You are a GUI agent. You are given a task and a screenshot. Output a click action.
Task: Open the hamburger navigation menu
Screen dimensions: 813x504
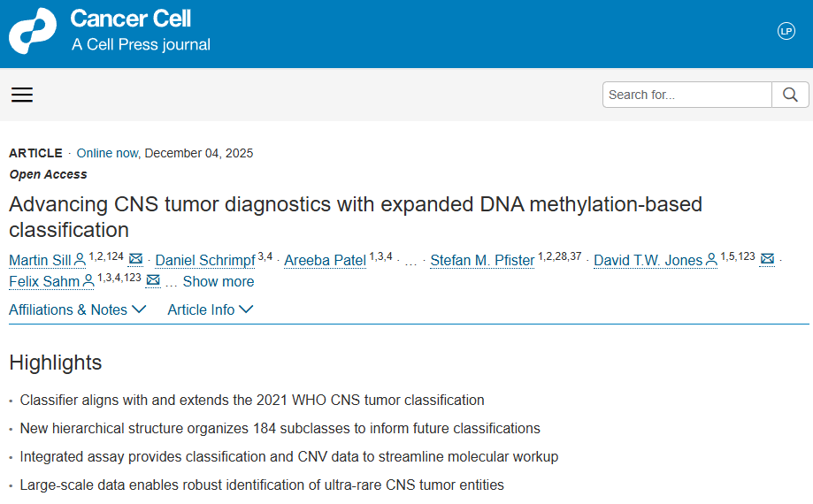click(22, 95)
